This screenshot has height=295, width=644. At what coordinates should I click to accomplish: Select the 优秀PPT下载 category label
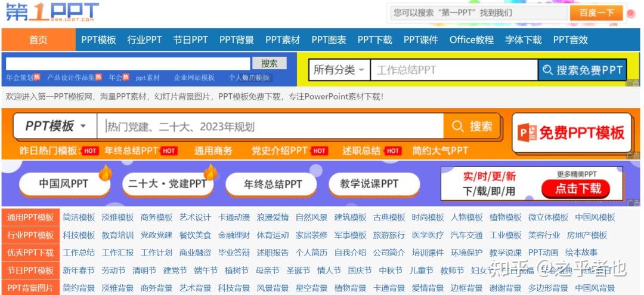[x=30, y=253]
